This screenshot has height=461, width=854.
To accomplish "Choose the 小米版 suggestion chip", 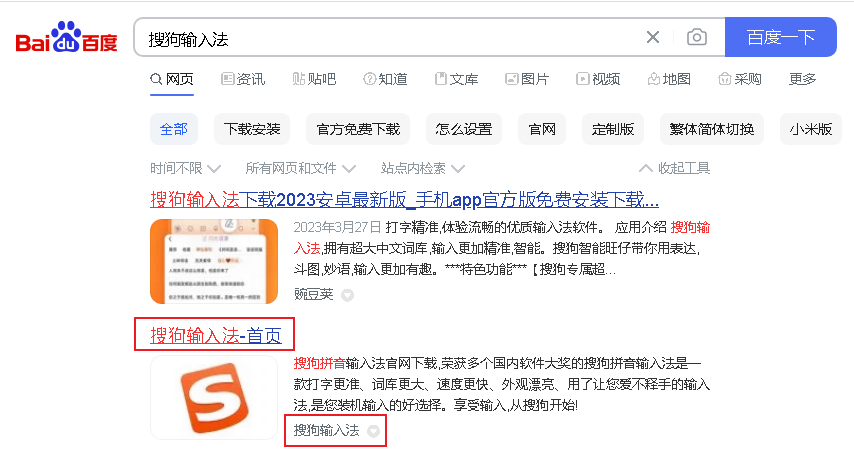I will pyautogui.click(x=811, y=129).
